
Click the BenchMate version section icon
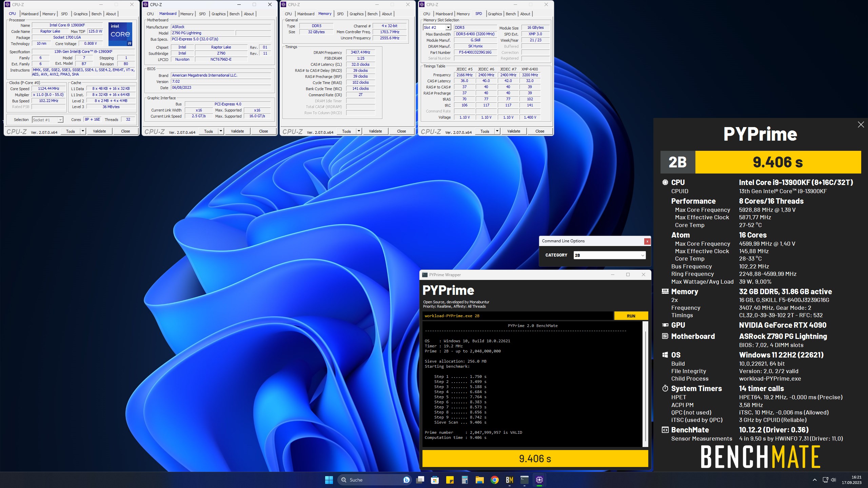665,430
